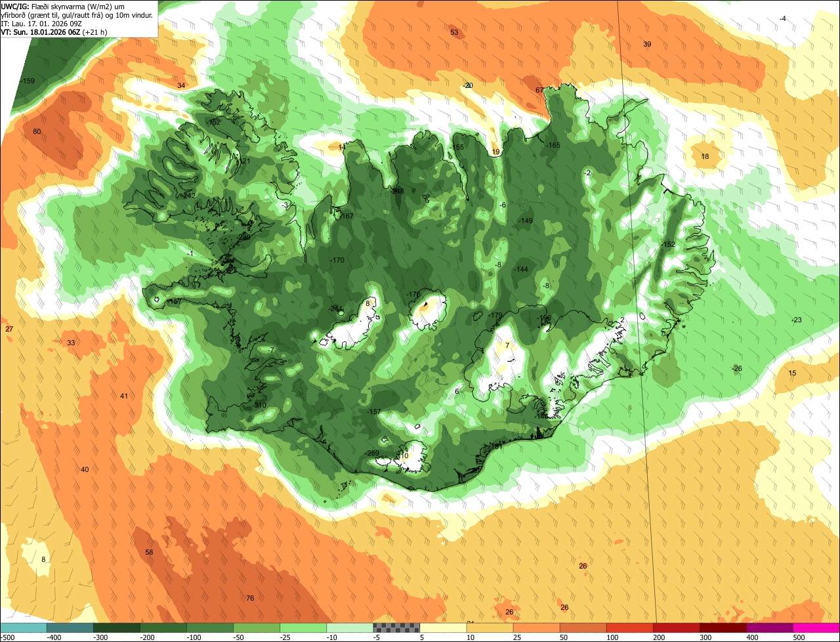Click the 18 value on the map

click(x=705, y=156)
